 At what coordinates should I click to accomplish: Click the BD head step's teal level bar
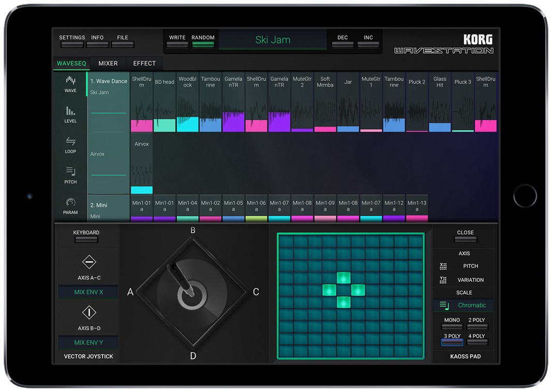[x=165, y=125]
